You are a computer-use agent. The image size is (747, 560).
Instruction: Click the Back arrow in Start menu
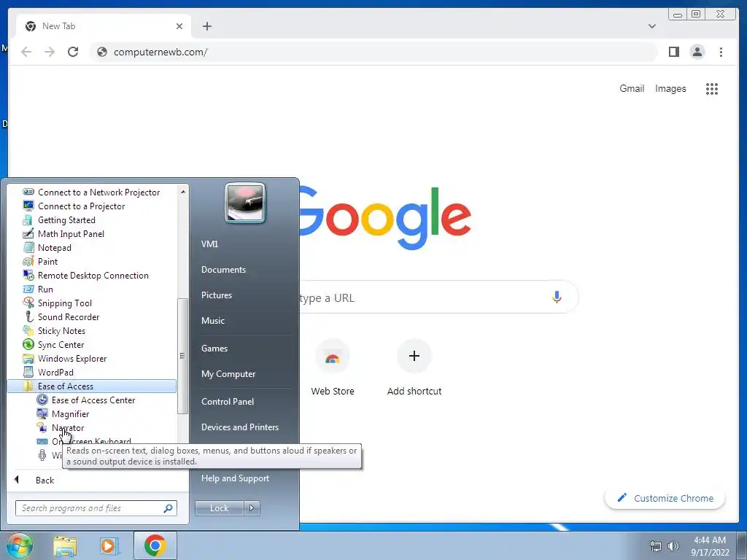18,480
